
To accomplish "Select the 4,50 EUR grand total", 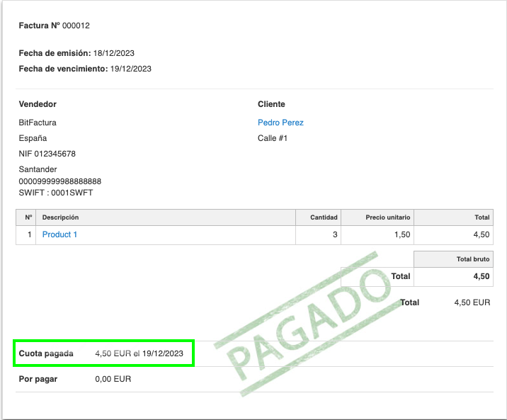I will pyautogui.click(x=472, y=302).
